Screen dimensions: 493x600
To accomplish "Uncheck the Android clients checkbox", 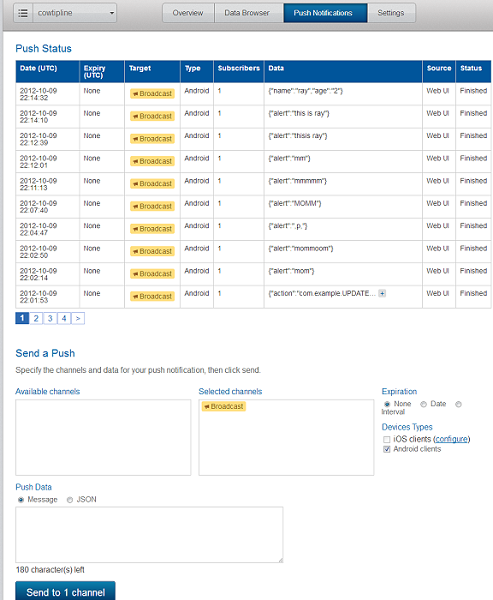I will click(x=387, y=449).
